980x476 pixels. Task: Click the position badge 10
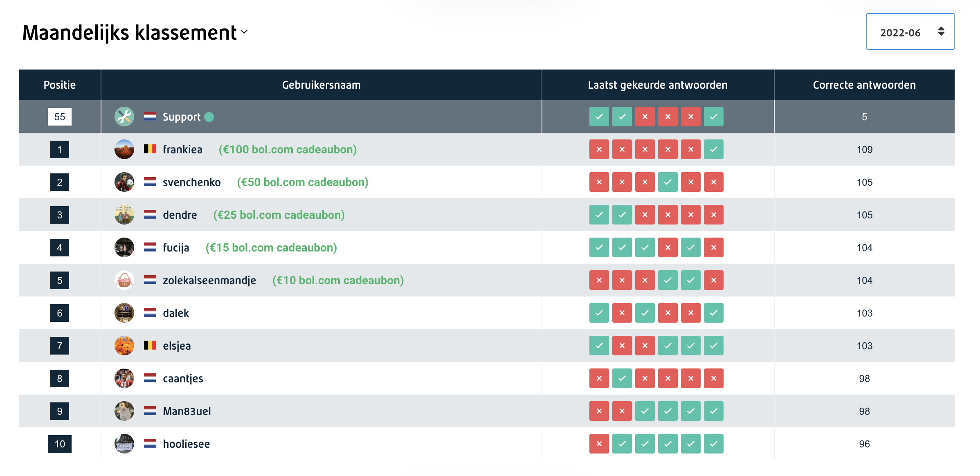click(60, 444)
